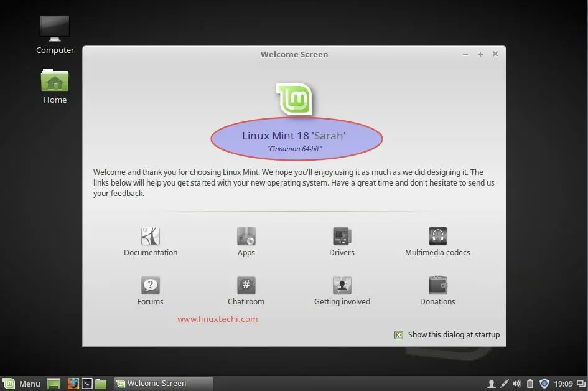Open the network connection tray icon
Image resolution: width=588 pixels, height=391 pixels.
coord(504,384)
